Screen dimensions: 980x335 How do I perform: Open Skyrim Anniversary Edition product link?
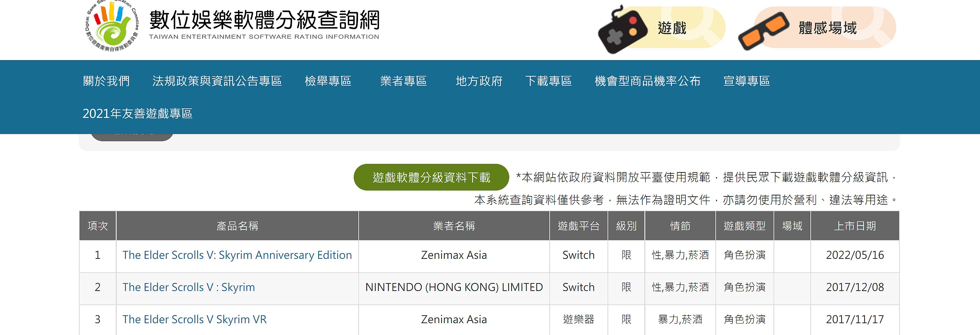[237, 255]
